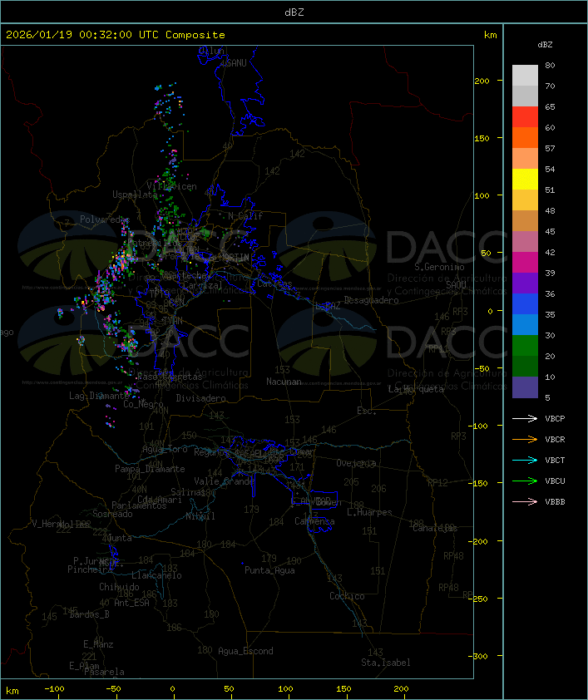
Task: Click the UTC Composite timestamp text
Action: click(x=116, y=35)
